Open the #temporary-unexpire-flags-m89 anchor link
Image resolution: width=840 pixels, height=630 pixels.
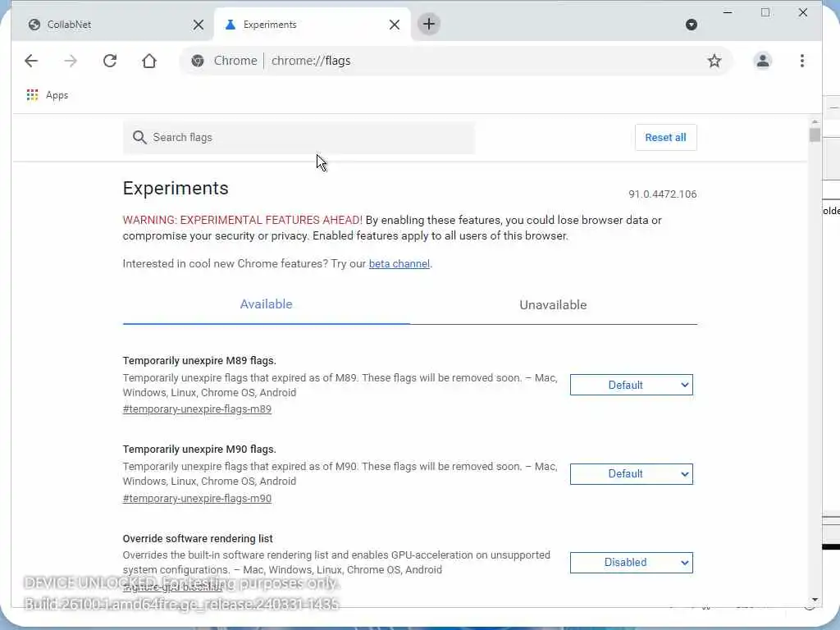click(197, 409)
